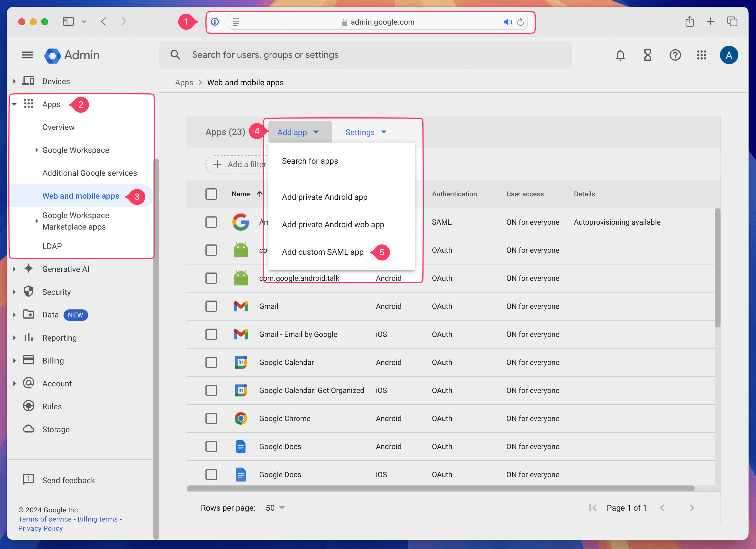Open the help question mark icon

pos(675,55)
